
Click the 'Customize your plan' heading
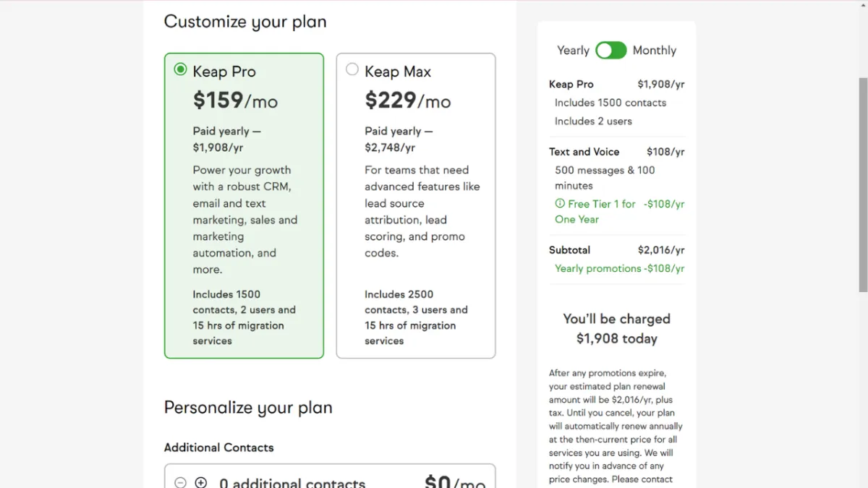[244, 22]
